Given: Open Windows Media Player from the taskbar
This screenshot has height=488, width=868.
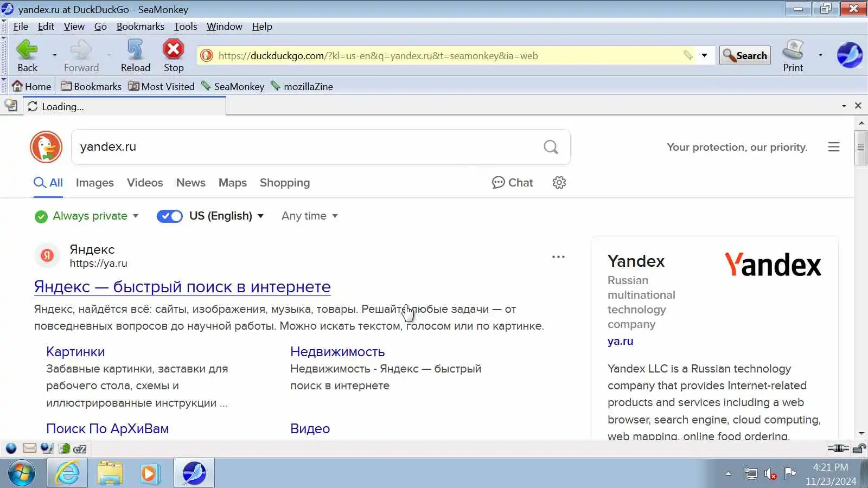Looking at the screenshot, I should 149,473.
